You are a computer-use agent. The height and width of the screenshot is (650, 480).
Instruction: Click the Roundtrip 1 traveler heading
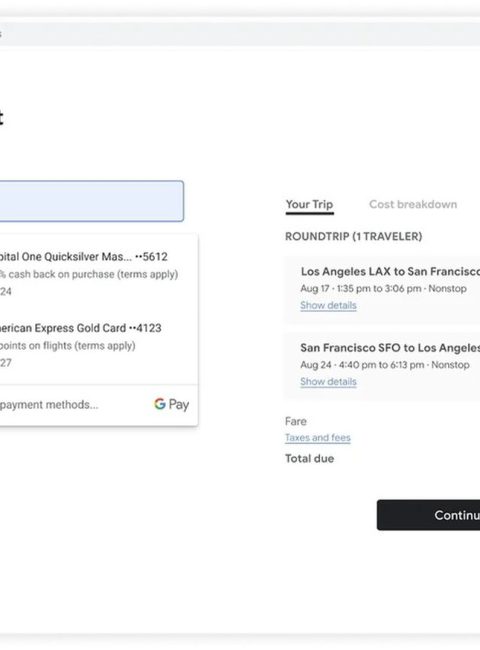[x=354, y=236]
